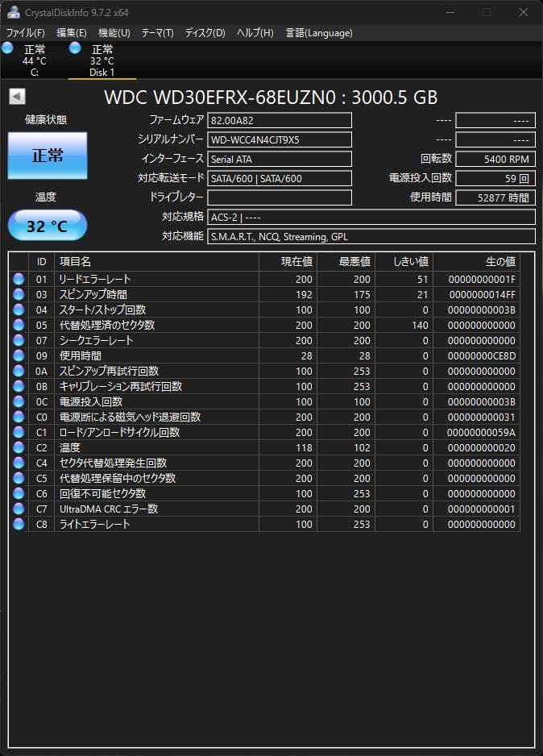
Task: Click the 回転数 field showing 5400 RPM
Action: (x=495, y=159)
